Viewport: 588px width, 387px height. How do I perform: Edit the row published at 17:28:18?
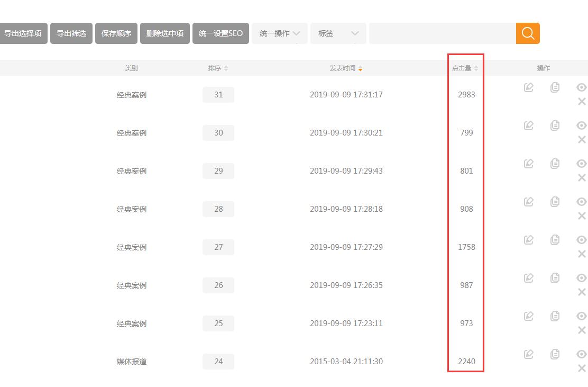[528, 202]
